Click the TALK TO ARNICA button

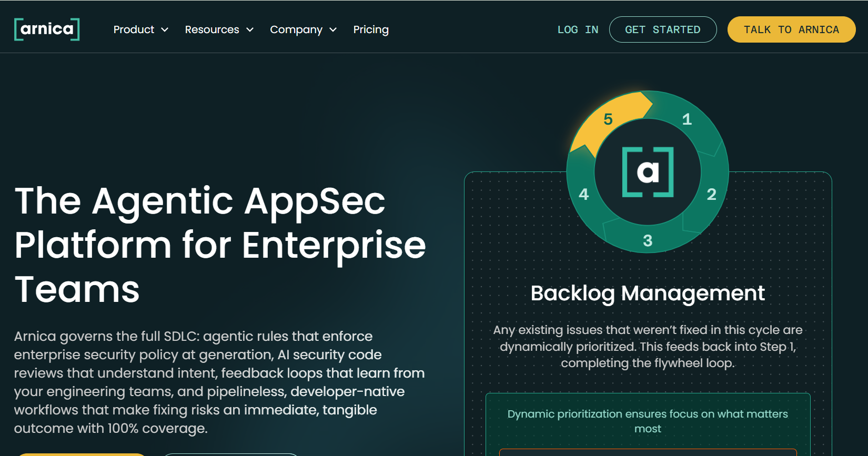coord(791,29)
